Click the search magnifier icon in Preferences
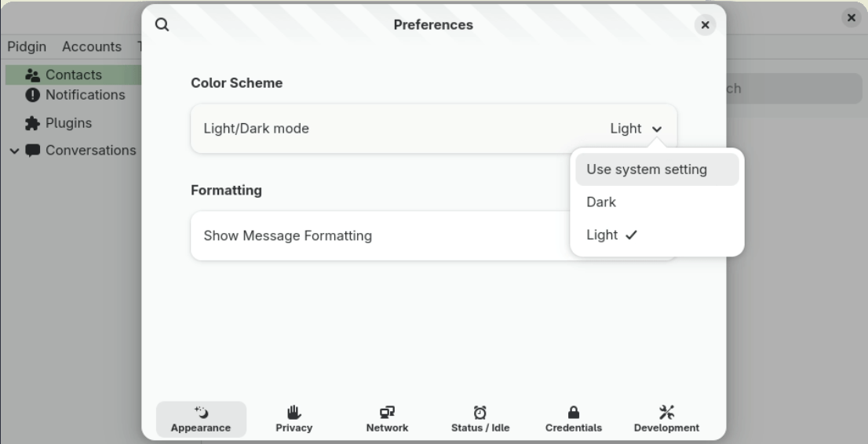The width and height of the screenshot is (868, 444). 162,24
